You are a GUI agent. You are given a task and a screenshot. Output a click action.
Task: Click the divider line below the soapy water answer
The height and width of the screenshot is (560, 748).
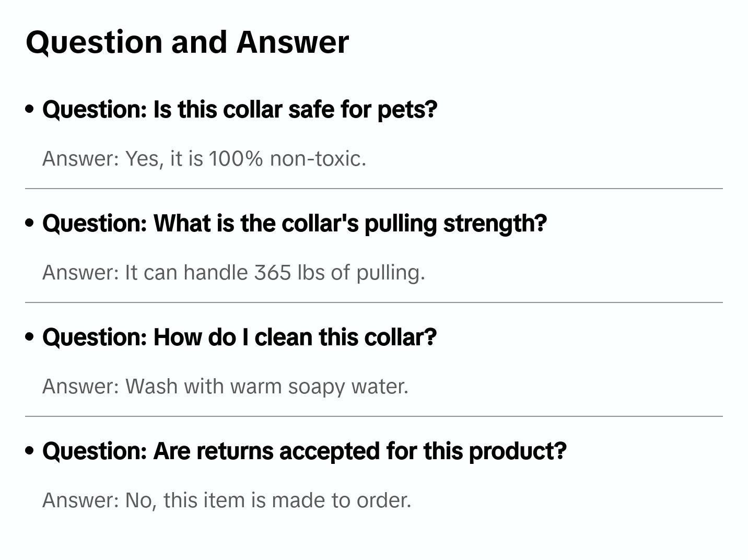(373, 416)
